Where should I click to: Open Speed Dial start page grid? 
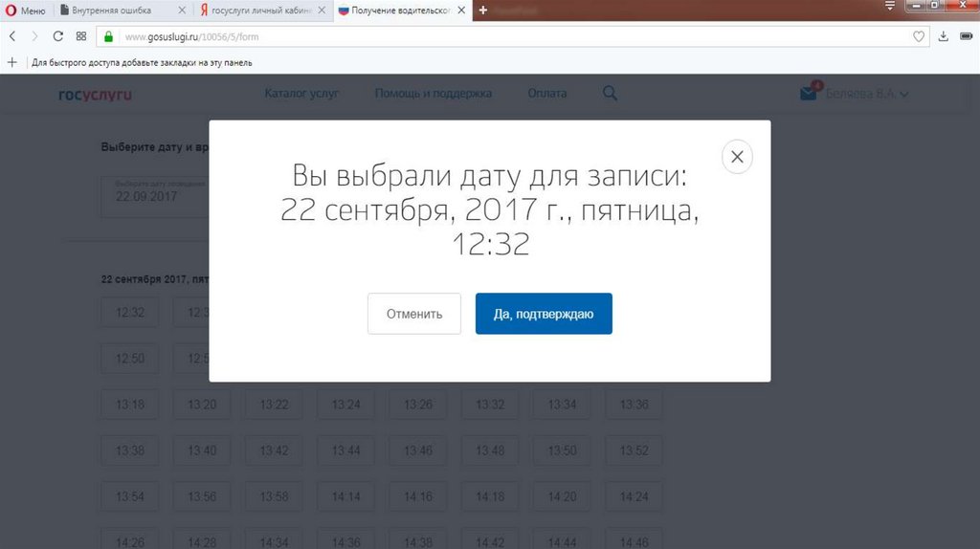81,36
